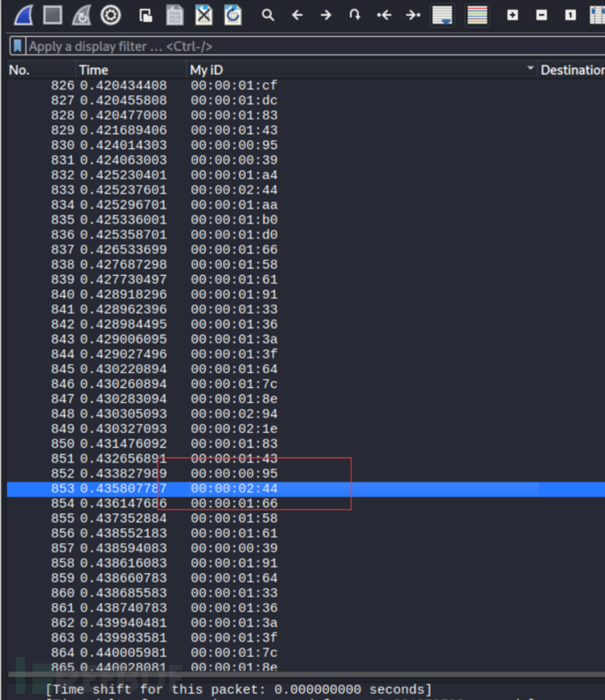This screenshot has height=700, width=605.
Task: Select packet 827 with ID 00:00:01:dc
Action: click(x=306, y=101)
